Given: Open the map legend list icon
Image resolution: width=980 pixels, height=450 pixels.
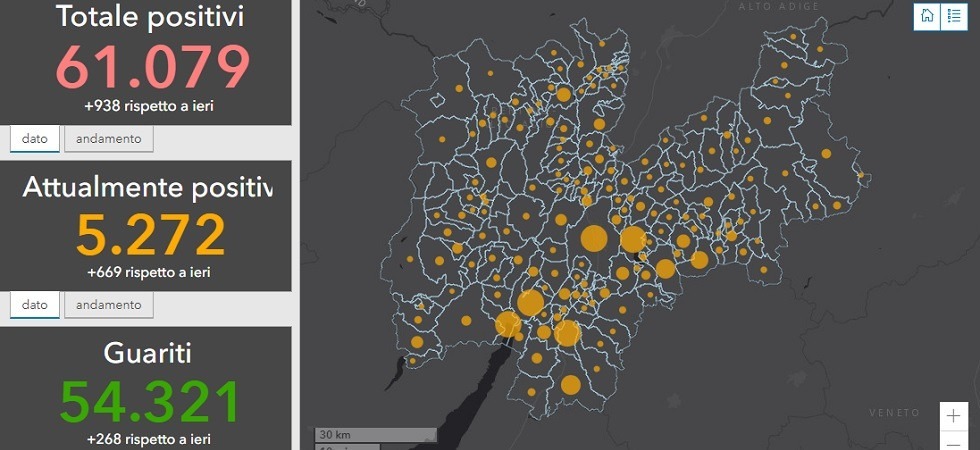Looking at the screenshot, I should pos(954,16).
